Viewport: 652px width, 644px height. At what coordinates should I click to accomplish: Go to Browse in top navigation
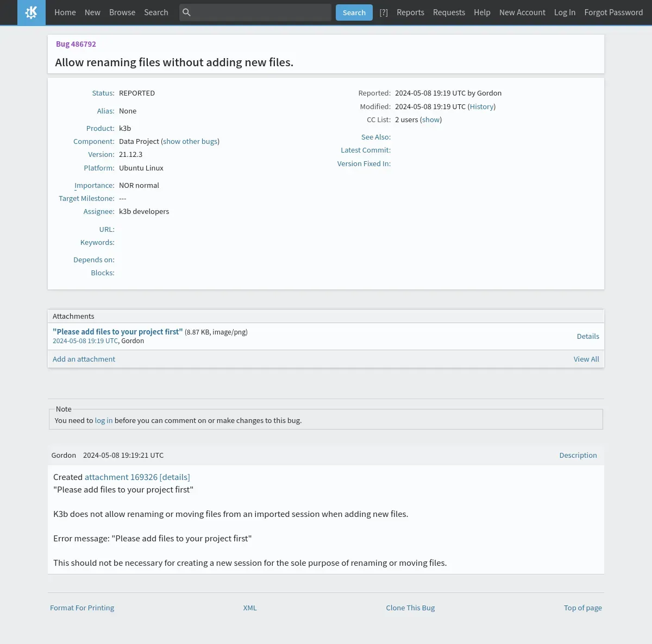pyautogui.click(x=122, y=12)
